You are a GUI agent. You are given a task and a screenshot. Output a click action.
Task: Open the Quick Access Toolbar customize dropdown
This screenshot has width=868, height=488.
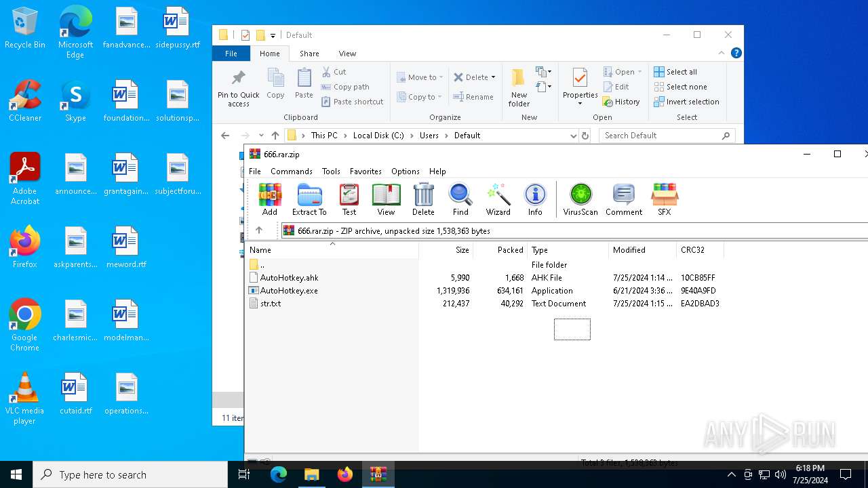(x=273, y=35)
